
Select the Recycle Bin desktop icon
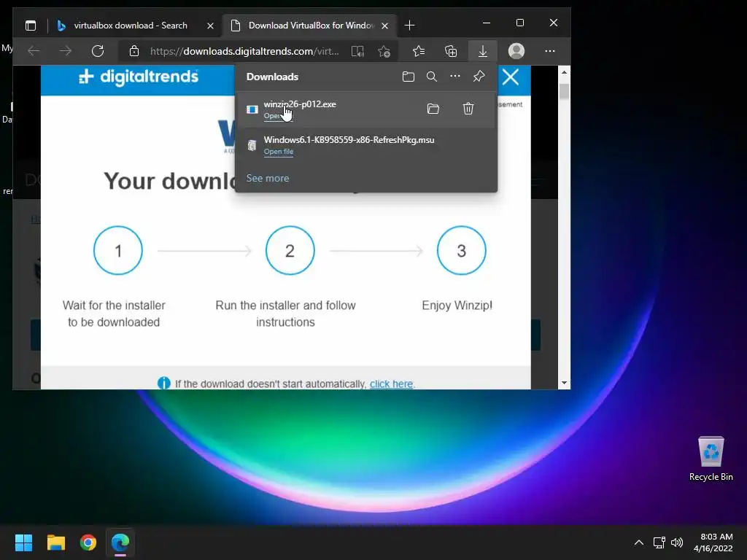tap(711, 458)
